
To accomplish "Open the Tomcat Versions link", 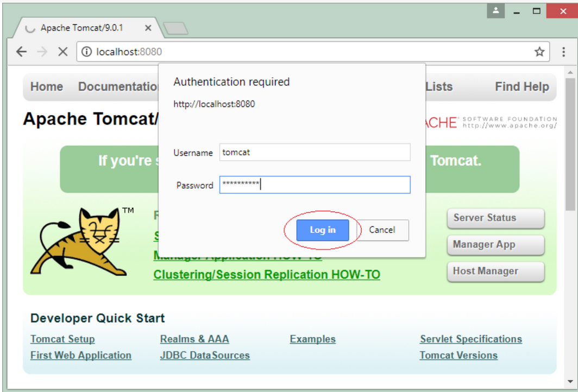I will point(458,356).
